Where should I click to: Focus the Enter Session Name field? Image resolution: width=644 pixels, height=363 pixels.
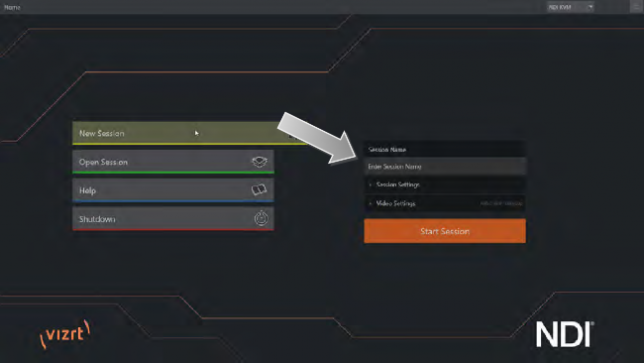click(x=445, y=167)
